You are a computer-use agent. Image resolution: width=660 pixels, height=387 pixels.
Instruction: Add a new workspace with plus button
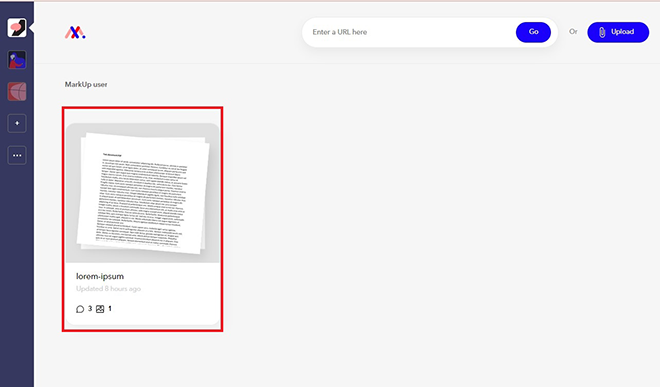17,123
